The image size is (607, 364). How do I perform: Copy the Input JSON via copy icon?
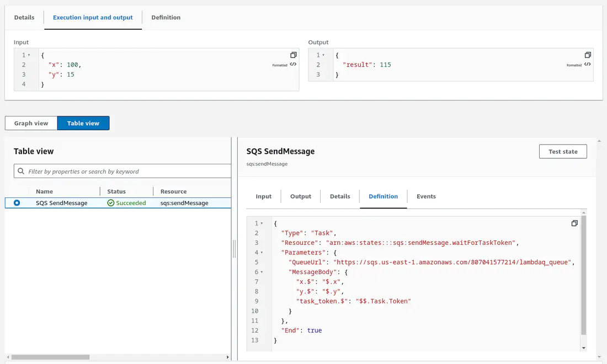[x=294, y=55]
